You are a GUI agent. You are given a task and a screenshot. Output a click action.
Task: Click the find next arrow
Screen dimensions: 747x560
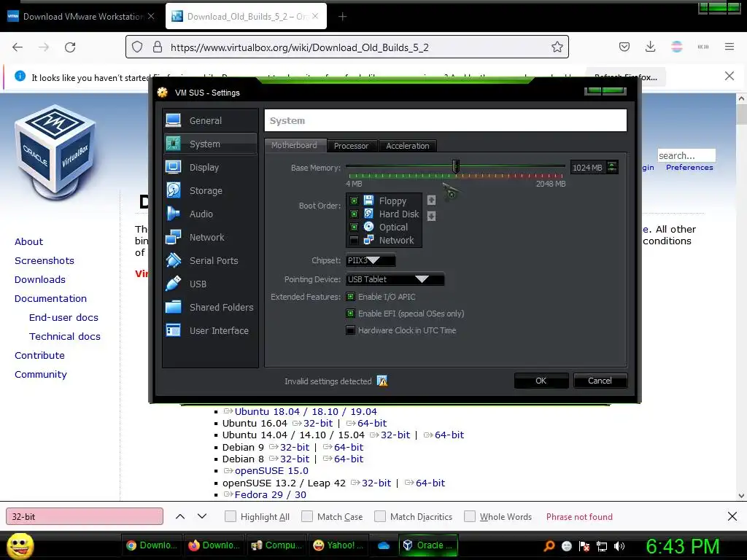[x=202, y=516]
